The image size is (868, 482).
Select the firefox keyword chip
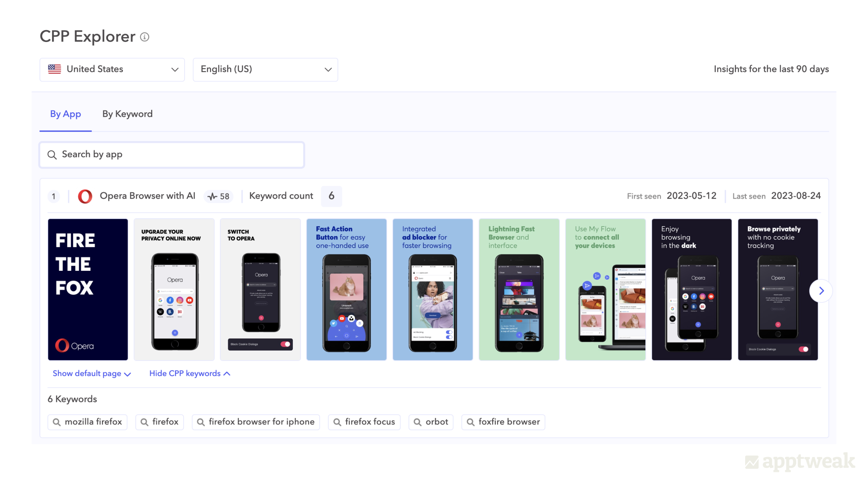[160, 422]
